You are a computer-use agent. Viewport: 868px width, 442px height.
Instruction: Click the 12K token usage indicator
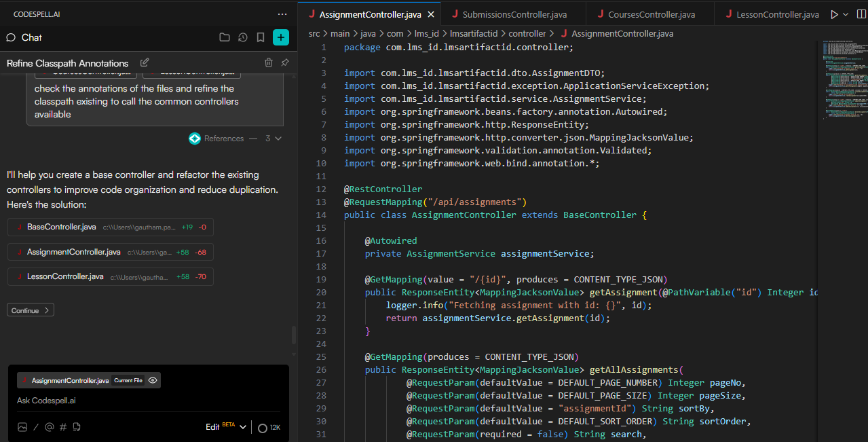pyautogui.click(x=269, y=428)
